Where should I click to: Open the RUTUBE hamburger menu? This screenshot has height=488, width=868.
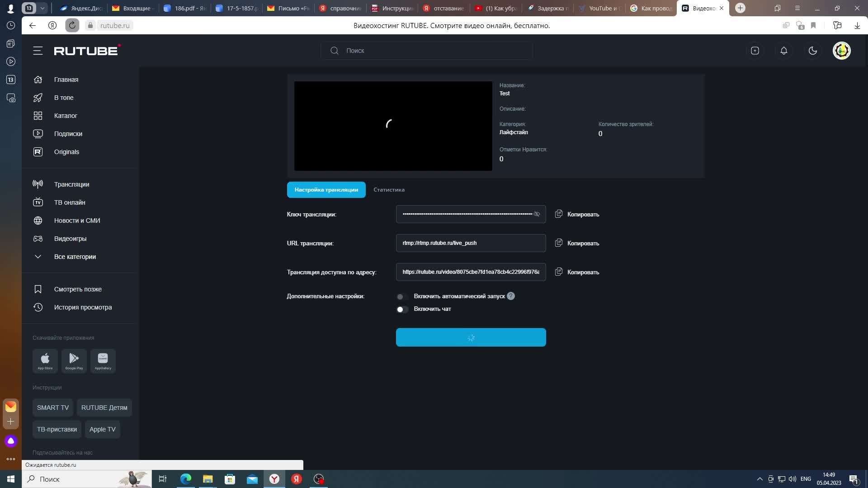coord(38,51)
